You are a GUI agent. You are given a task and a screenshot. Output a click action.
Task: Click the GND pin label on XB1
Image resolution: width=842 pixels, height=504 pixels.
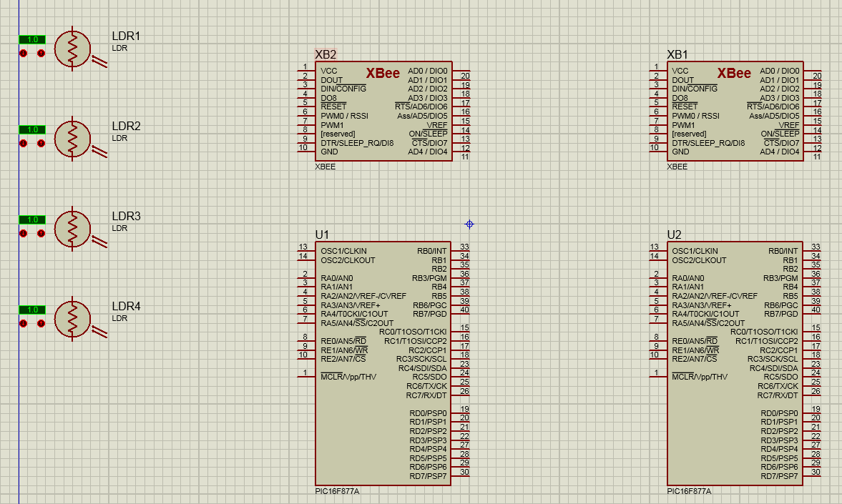click(680, 152)
